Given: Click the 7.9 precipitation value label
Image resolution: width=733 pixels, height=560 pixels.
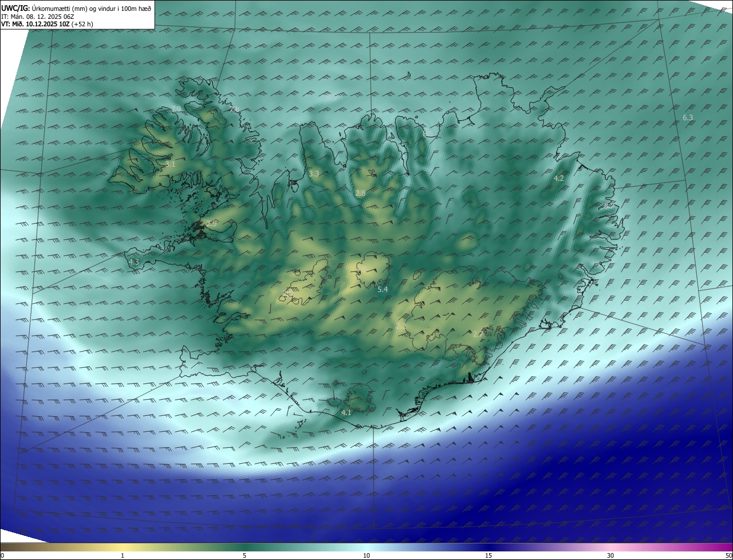Looking at the screenshot, I should click(176, 109).
